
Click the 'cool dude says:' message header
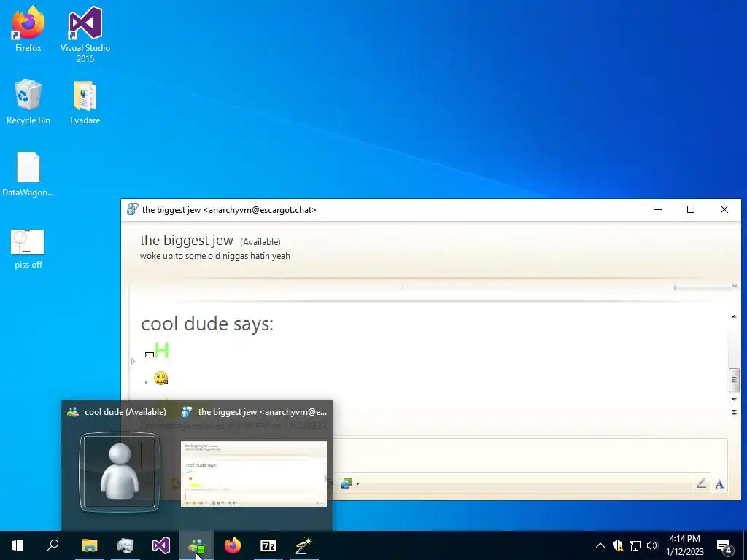click(x=207, y=324)
